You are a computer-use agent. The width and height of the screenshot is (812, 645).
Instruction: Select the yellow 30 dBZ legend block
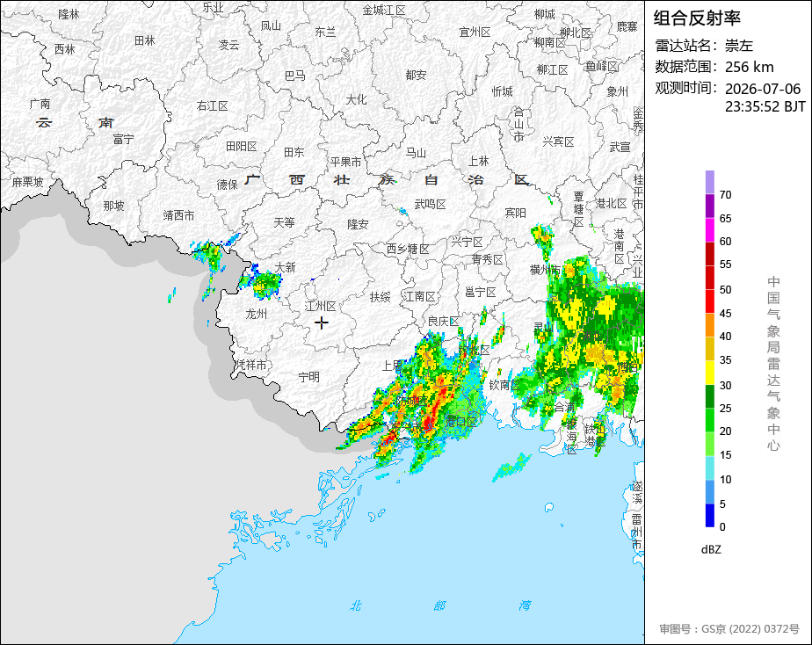pyautogui.click(x=710, y=373)
